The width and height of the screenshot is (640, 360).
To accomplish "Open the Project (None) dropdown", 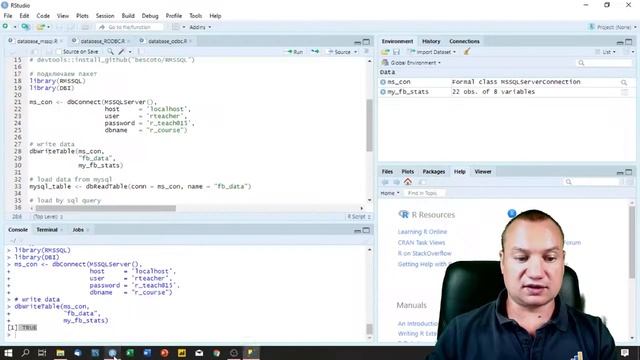I will [612, 27].
